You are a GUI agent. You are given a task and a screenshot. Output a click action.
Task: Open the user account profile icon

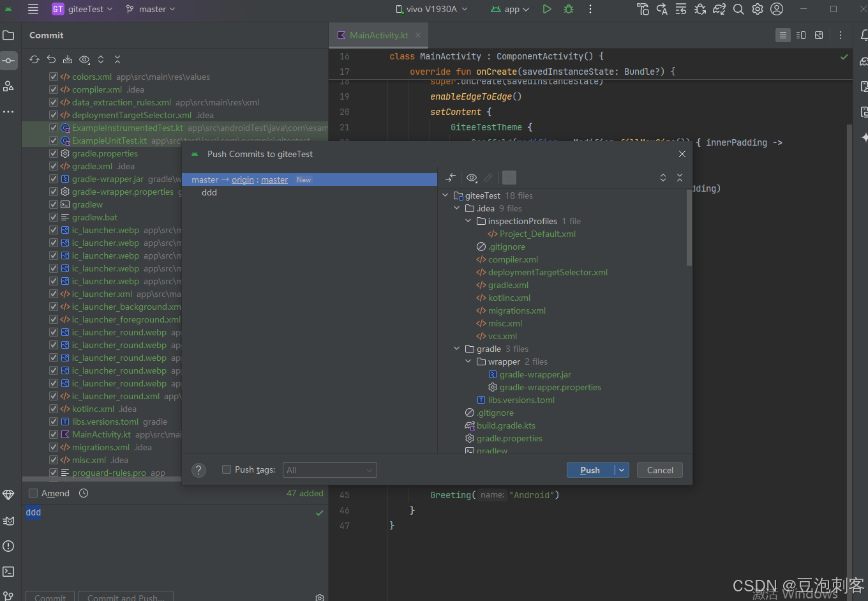click(777, 9)
